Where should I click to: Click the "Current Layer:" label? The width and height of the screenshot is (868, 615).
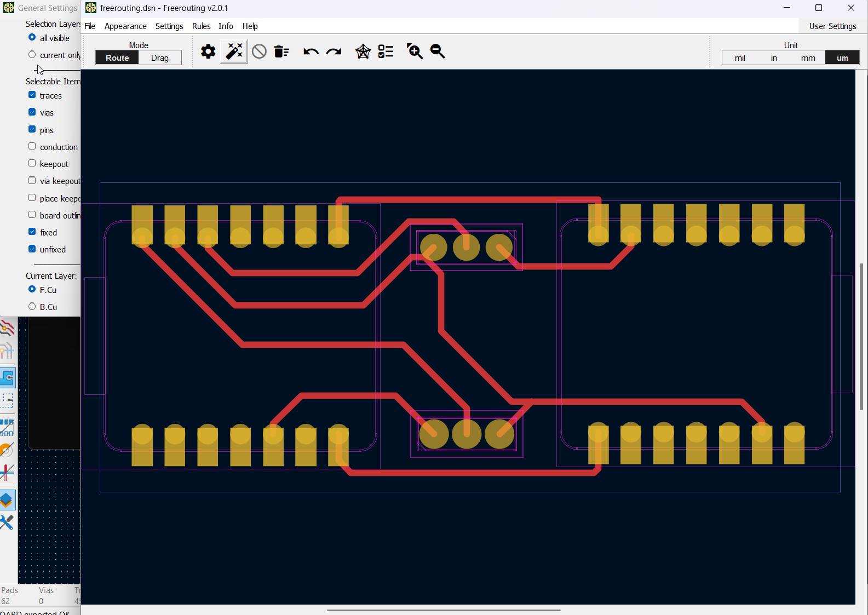[51, 275]
